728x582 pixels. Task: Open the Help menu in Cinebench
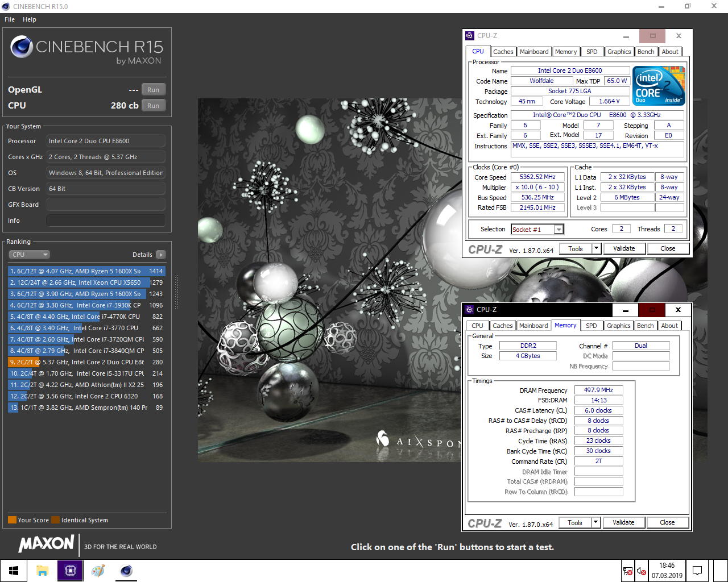pyautogui.click(x=30, y=19)
